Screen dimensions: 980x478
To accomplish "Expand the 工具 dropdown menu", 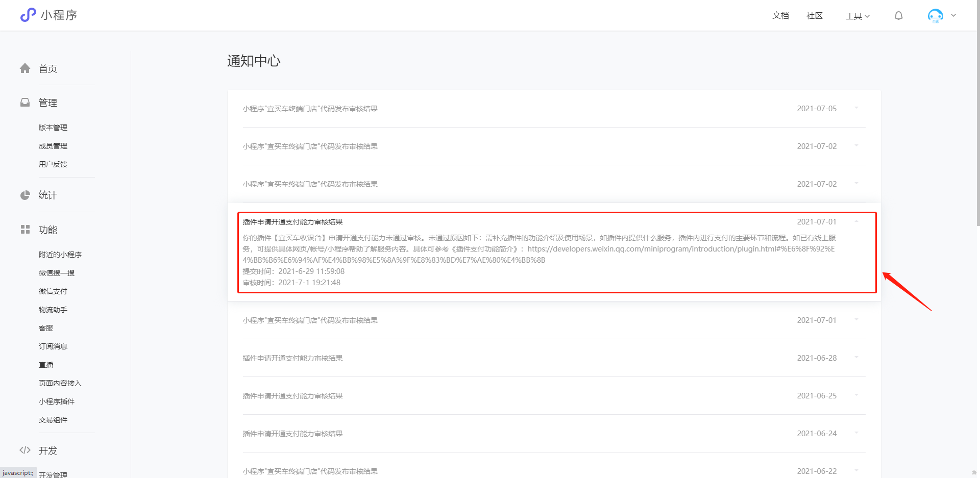I will point(857,16).
